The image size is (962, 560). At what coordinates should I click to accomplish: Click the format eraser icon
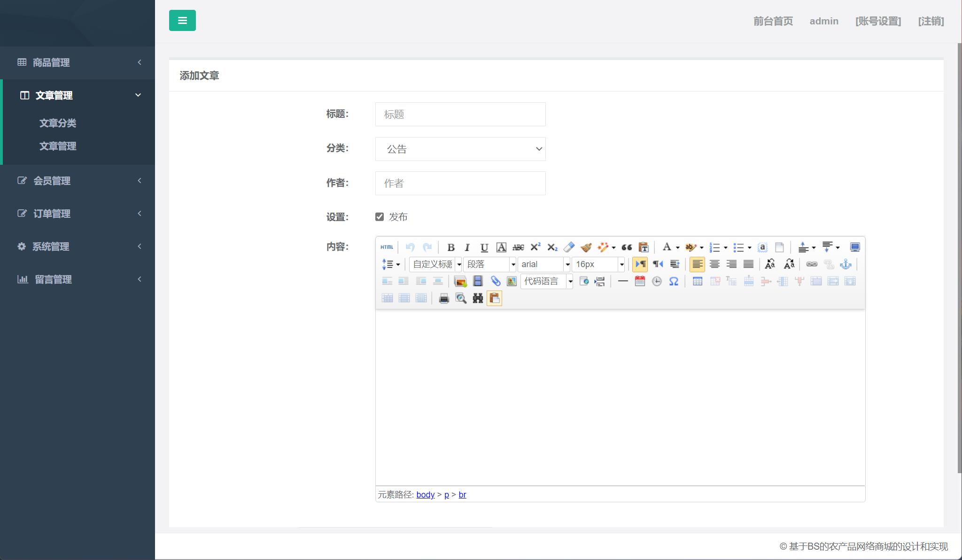pyautogui.click(x=569, y=246)
